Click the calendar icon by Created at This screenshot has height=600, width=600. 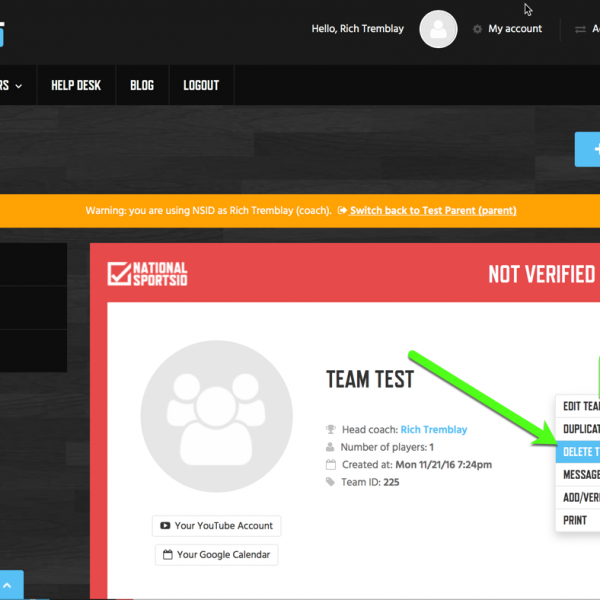331,465
